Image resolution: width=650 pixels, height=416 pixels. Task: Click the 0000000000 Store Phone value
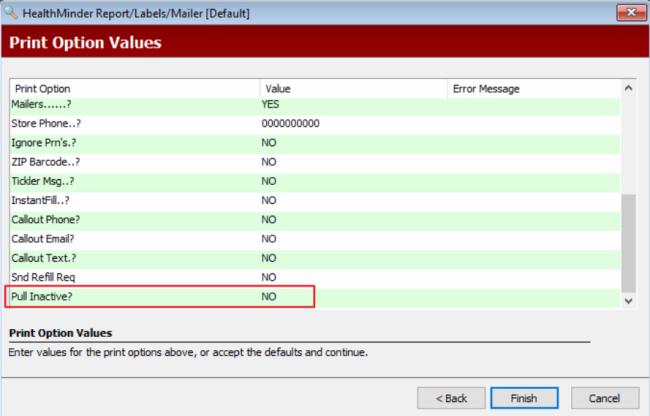tap(291, 123)
